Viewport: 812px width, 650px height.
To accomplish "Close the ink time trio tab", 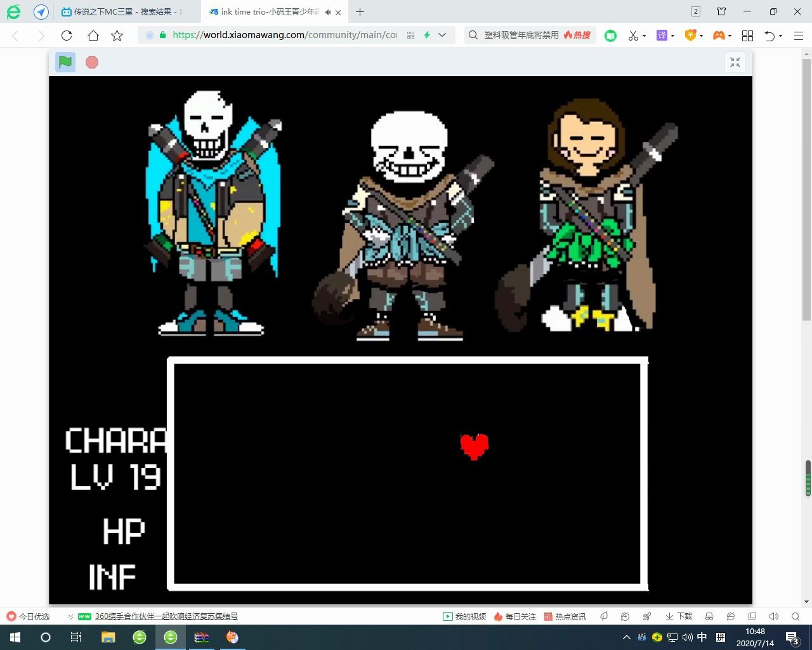I will (x=338, y=12).
